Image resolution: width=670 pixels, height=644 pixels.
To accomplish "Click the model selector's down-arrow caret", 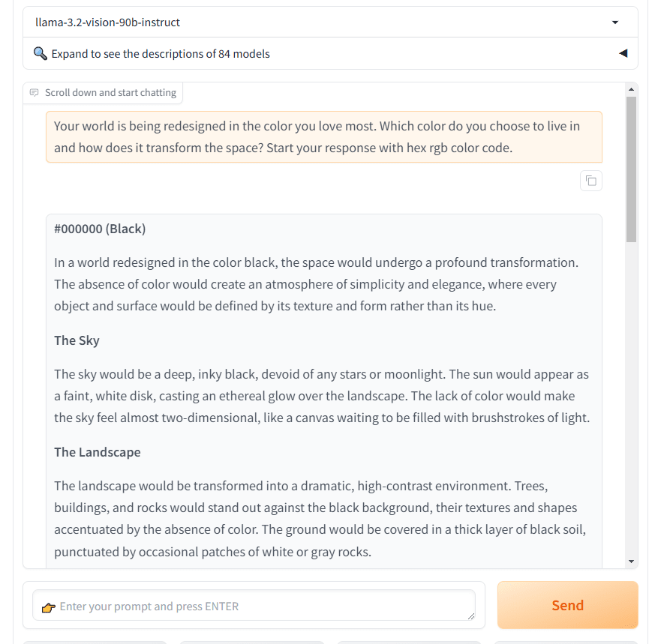I will pyautogui.click(x=615, y=22).
